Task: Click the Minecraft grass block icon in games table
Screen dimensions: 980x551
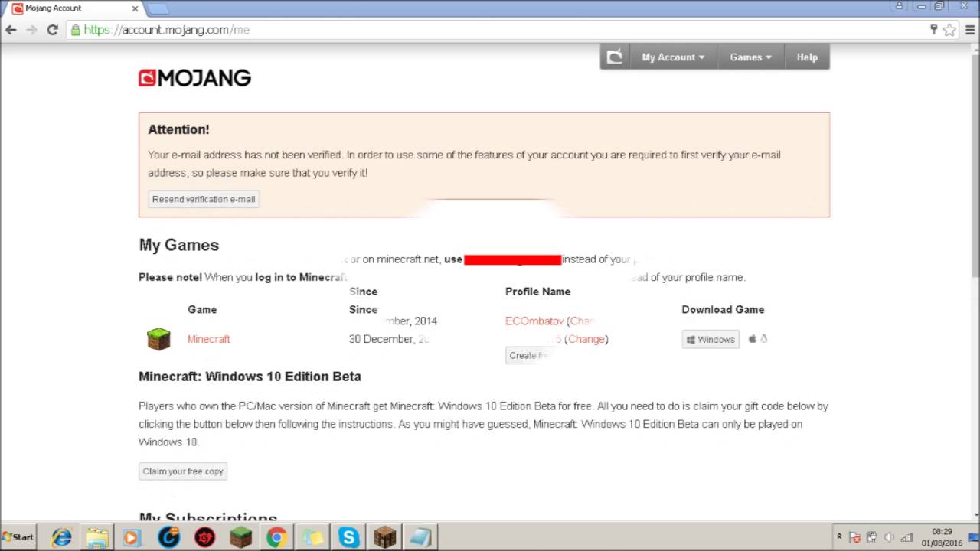Action: 158,339
